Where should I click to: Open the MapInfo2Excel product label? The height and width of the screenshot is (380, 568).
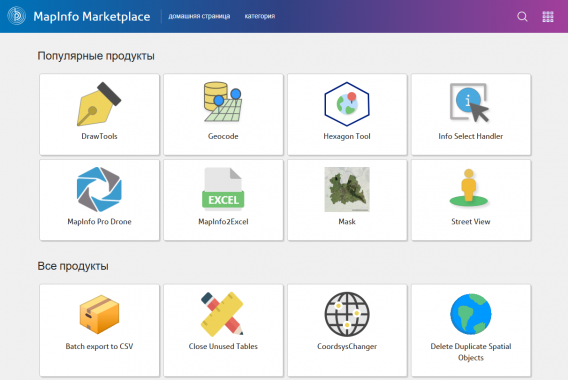coord(223,222)
